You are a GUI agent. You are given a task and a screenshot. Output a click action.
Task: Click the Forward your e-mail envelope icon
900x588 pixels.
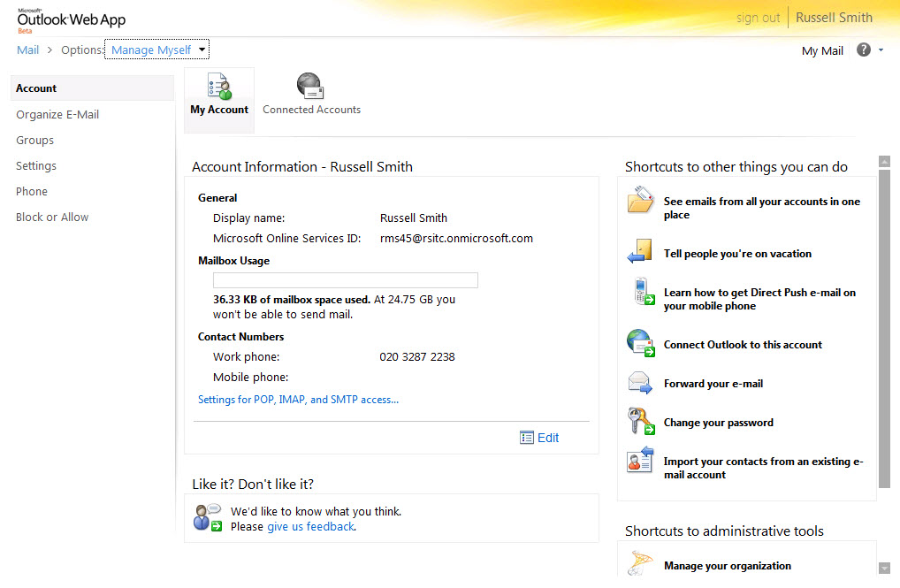[x=640, y=383]
